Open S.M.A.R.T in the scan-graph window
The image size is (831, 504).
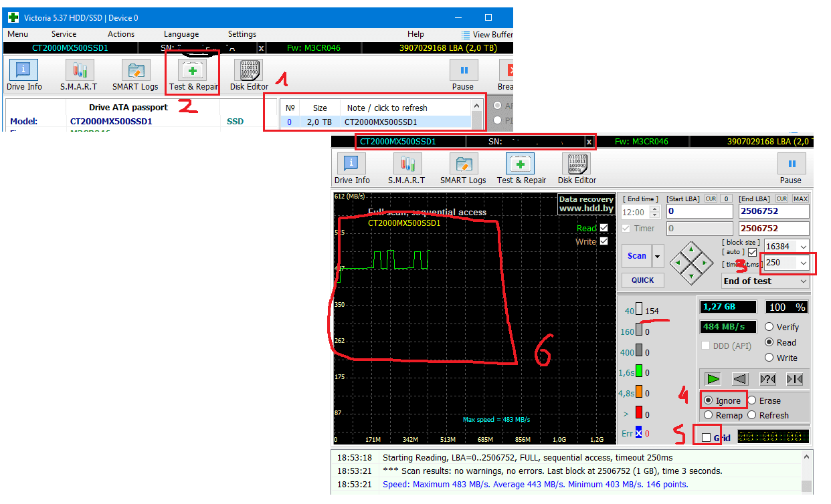click(x=407, y=168)
